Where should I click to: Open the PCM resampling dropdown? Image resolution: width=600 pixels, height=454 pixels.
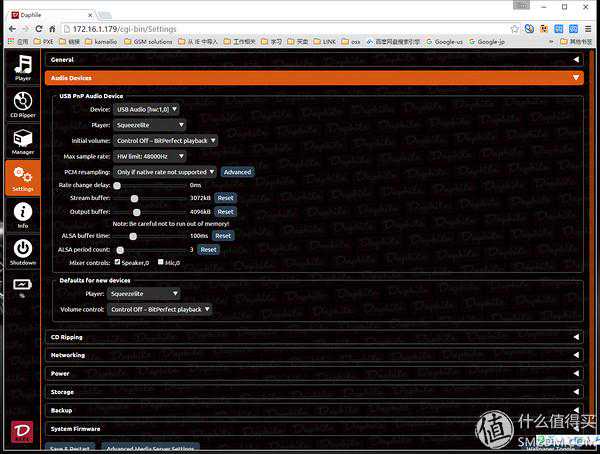[166, 172]
